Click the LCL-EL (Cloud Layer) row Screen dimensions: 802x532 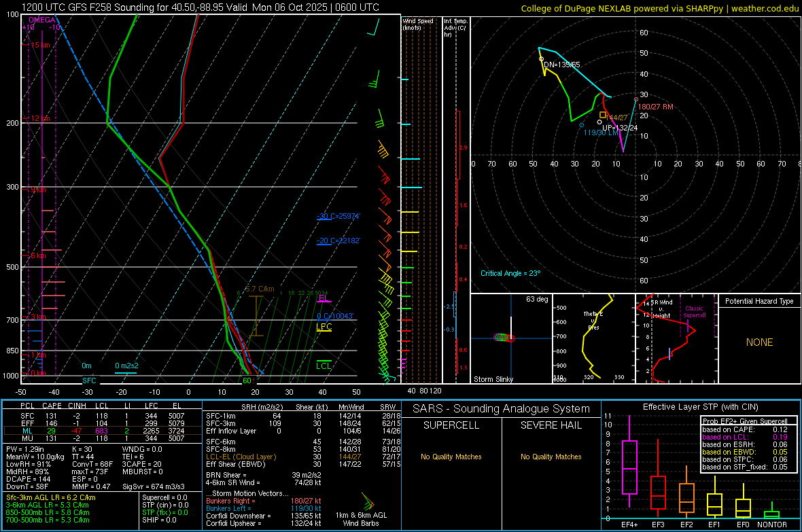[x=303, y=457]
